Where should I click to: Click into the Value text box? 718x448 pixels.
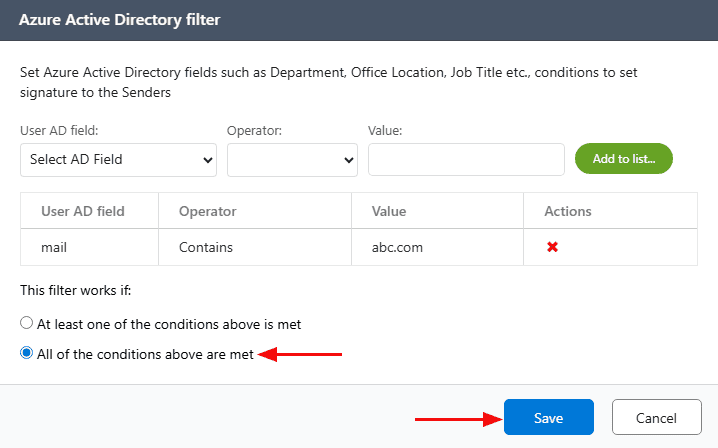click(466, 159)
